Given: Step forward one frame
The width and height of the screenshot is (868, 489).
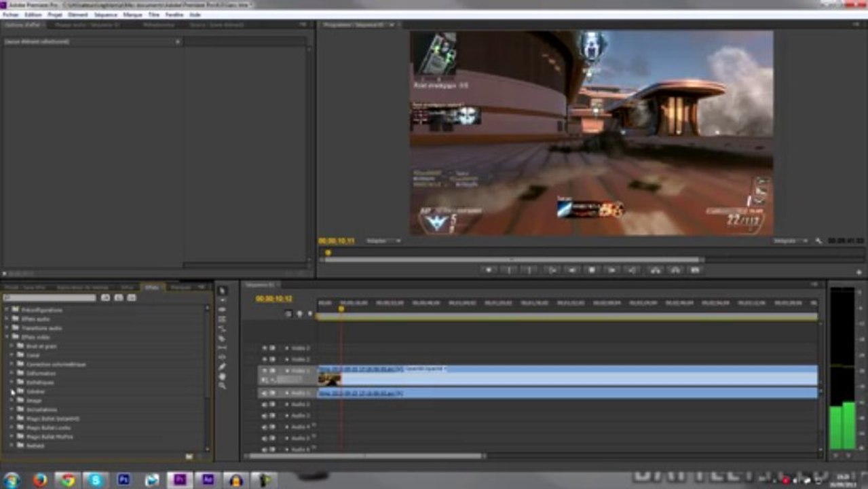Looking at the screenshot, I should pos(613,270).
